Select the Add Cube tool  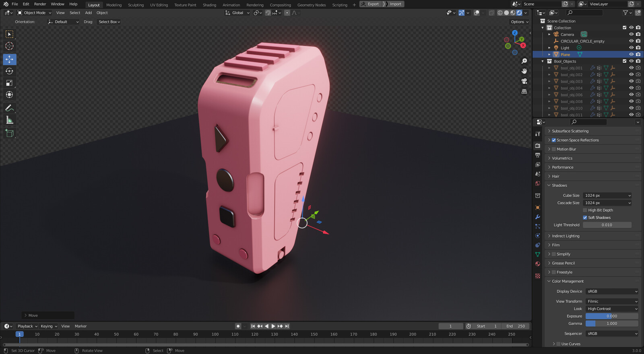coord(10,133)
